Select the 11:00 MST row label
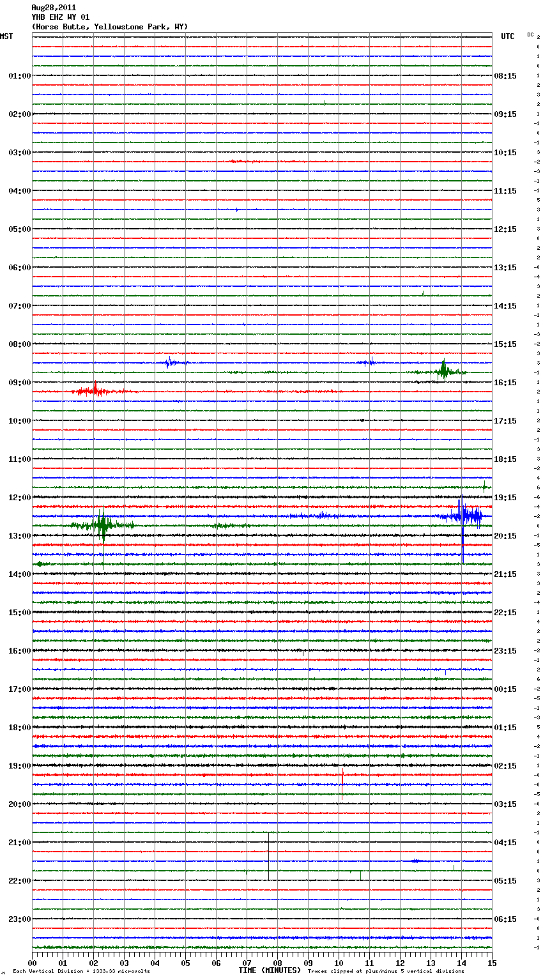Image resolution: width=543 pixels, height=980 pixels. point(19,459)
